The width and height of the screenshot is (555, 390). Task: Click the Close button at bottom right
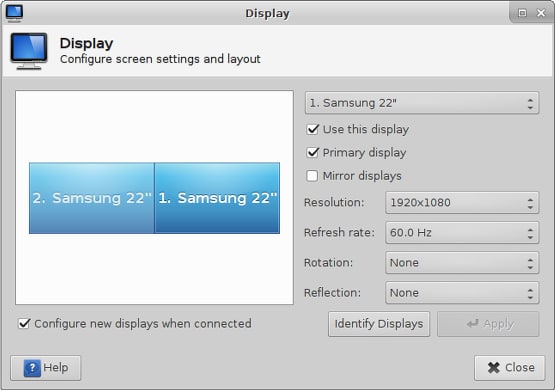point(509,368)
